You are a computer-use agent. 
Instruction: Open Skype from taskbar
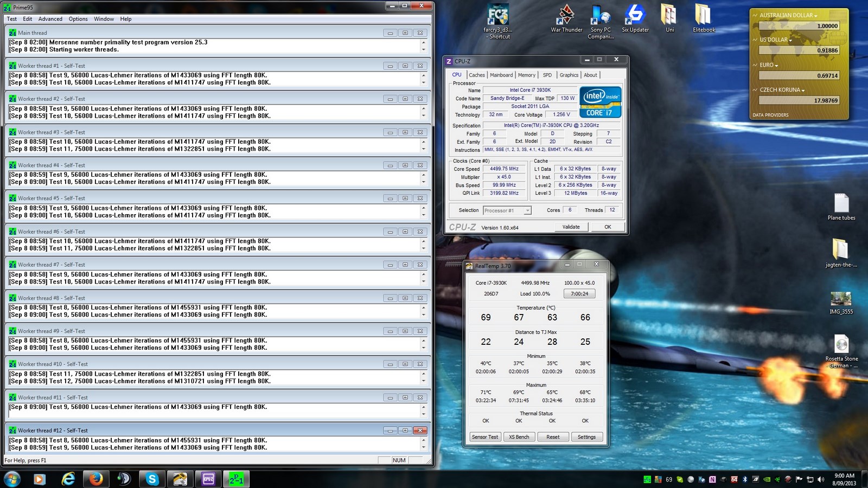pos(152,479)
